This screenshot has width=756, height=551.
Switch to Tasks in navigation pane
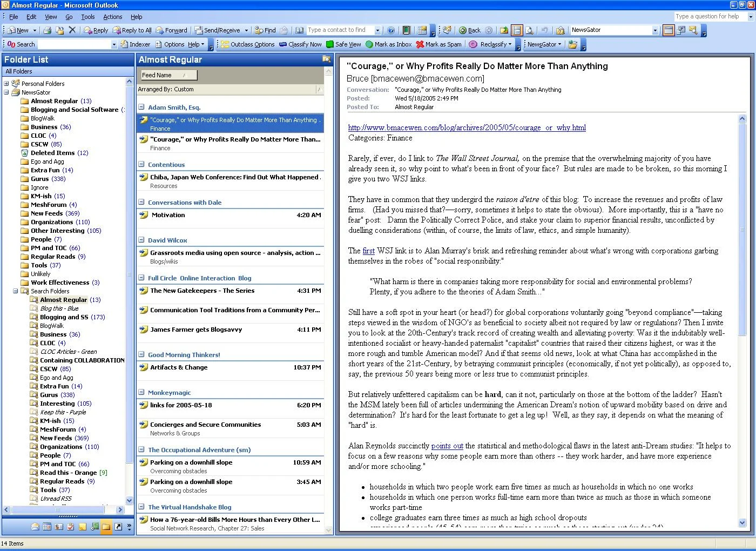(71, 527)
